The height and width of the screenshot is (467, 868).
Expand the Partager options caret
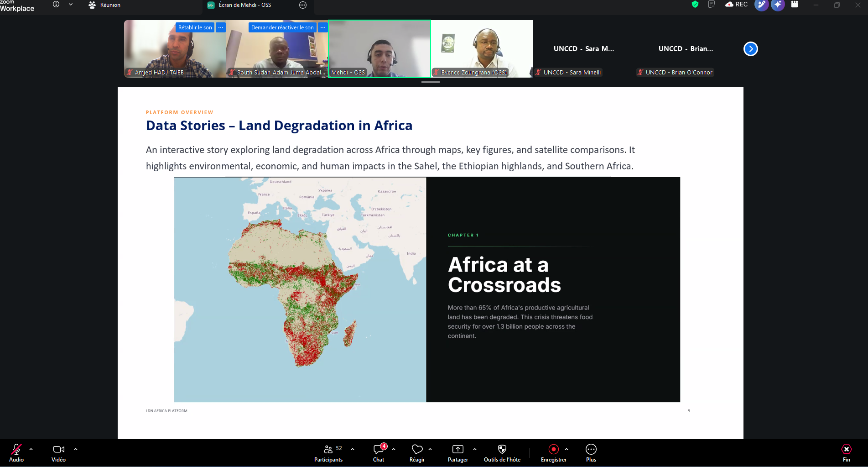click(x=475, y=449)
